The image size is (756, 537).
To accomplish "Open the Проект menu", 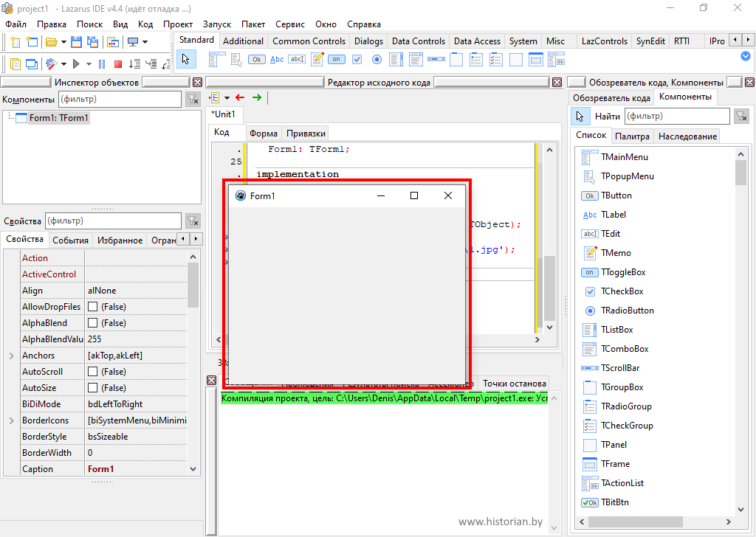I will tap(178, 24).
